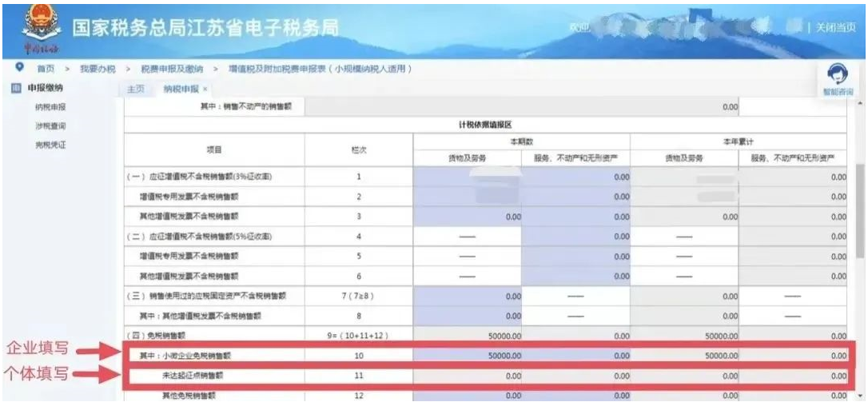Image resolution: width=868 pixels, height=410 pixels.
Task: Click row label 应征增值税不含税销售额(3%征收率)
Action: [200, 177]
